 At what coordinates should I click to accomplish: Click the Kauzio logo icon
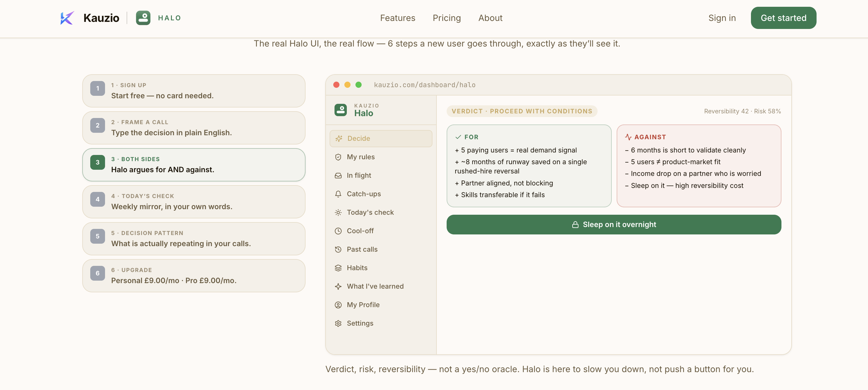(67, 18)
